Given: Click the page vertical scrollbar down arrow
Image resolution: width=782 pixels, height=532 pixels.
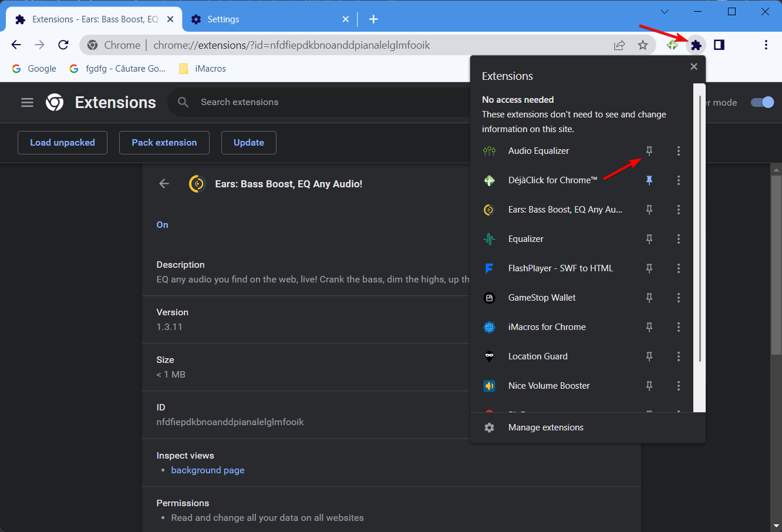Looking at the screenshot, I should click(776, 526).
